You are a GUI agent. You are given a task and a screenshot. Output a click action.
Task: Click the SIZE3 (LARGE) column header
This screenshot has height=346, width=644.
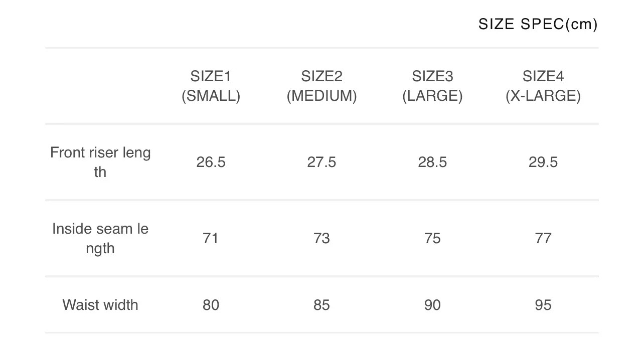click(432, 86)
